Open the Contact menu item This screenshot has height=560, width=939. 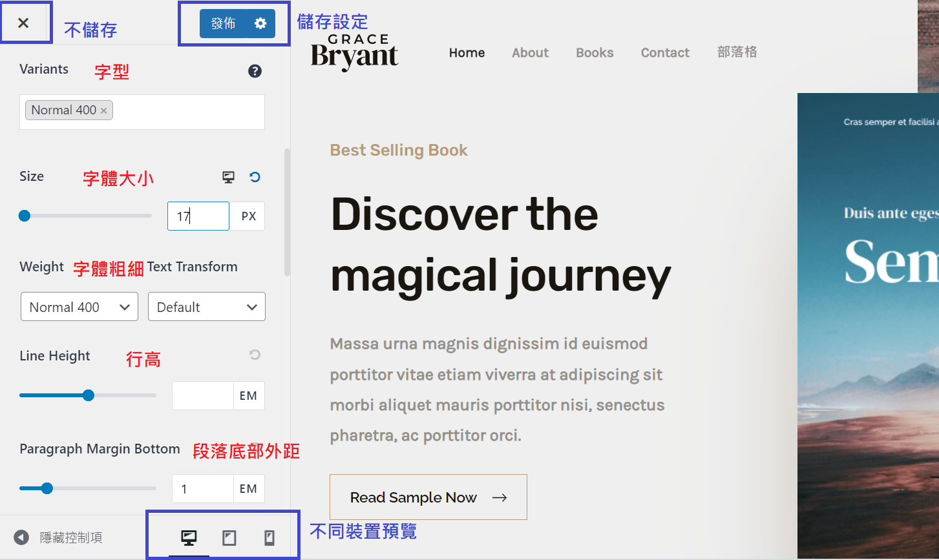pyautogui.click(x=665, y=53)
